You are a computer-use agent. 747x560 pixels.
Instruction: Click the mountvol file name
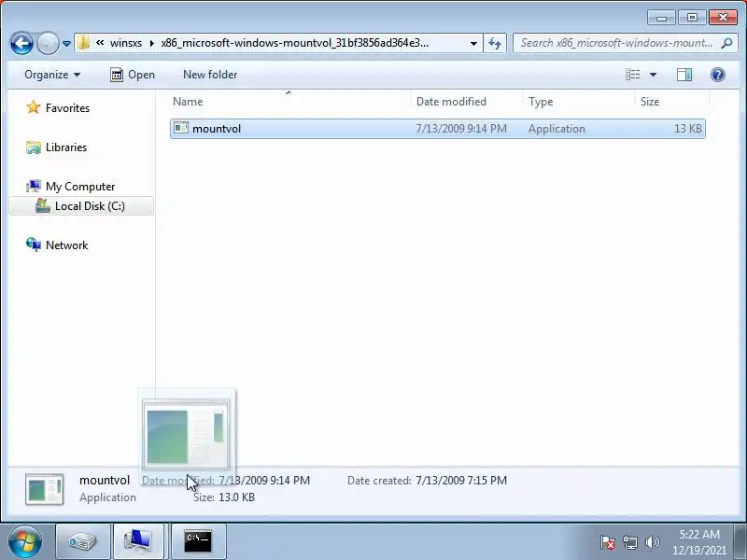[x=217, y=129]
